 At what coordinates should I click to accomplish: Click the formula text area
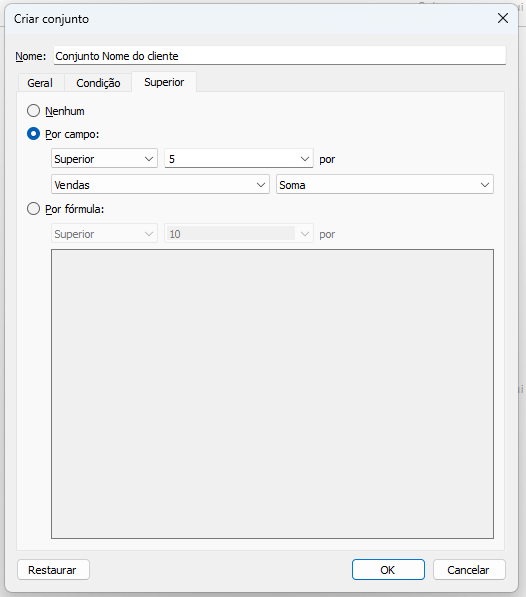click(x=273, y=394)
